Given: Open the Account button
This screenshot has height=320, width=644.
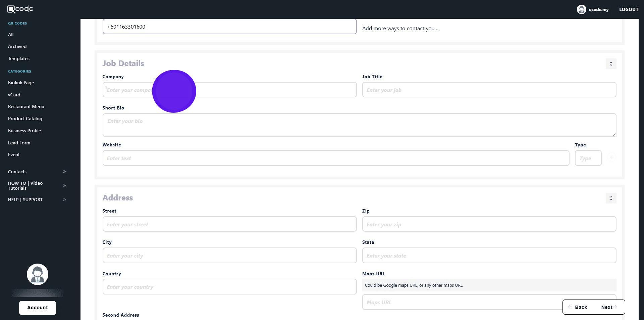Looking at the screenshot, I should click(38, 308).
